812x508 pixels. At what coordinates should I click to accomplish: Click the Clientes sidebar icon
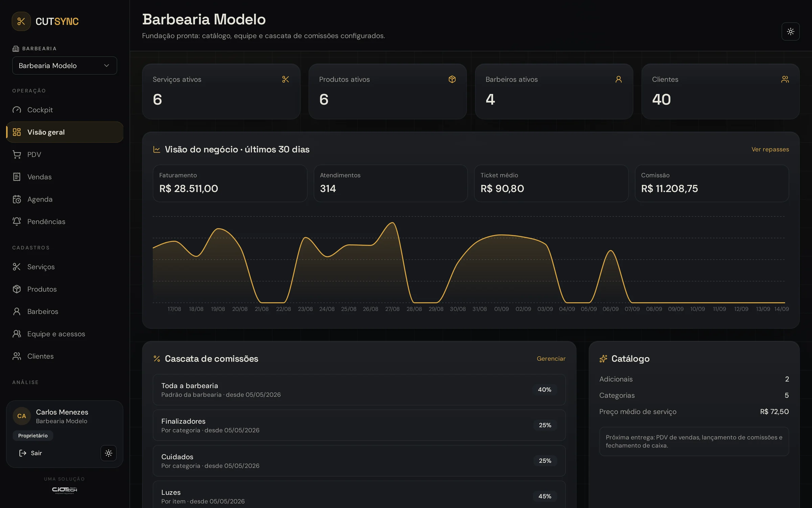(17, 356)
